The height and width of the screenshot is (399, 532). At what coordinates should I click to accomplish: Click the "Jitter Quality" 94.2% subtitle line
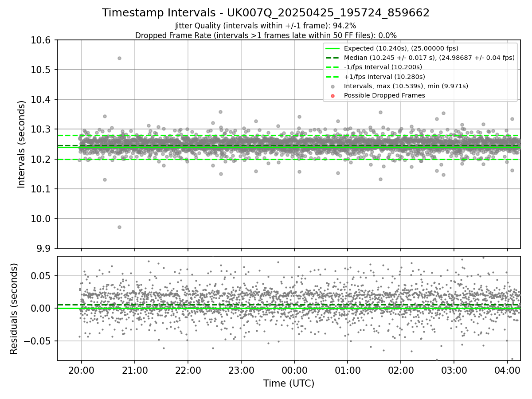(266, 26)
